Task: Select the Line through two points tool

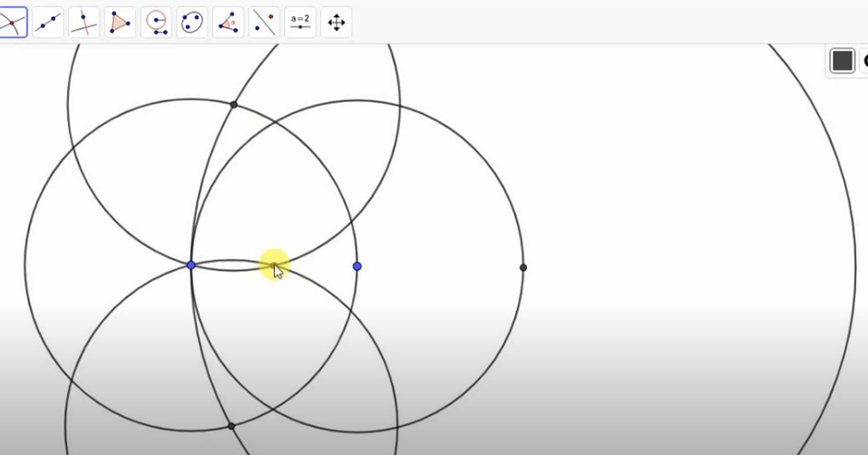Action: click(x=48, y=23)
